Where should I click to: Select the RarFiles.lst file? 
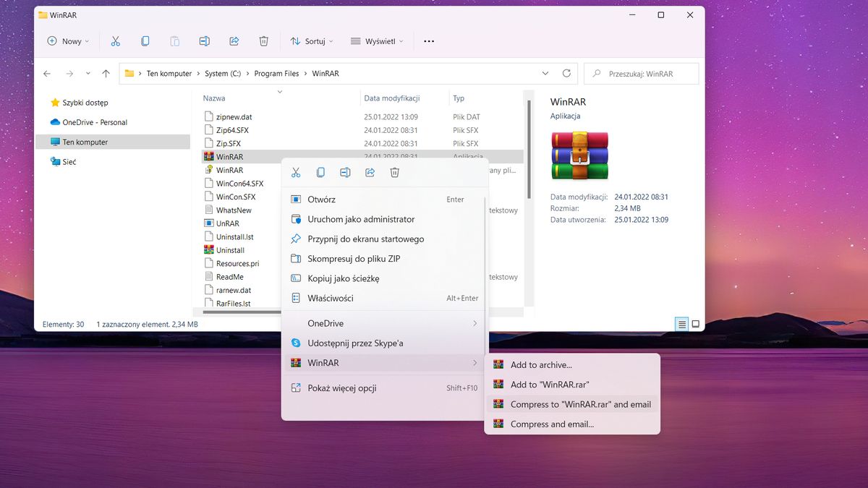[233, 304]
